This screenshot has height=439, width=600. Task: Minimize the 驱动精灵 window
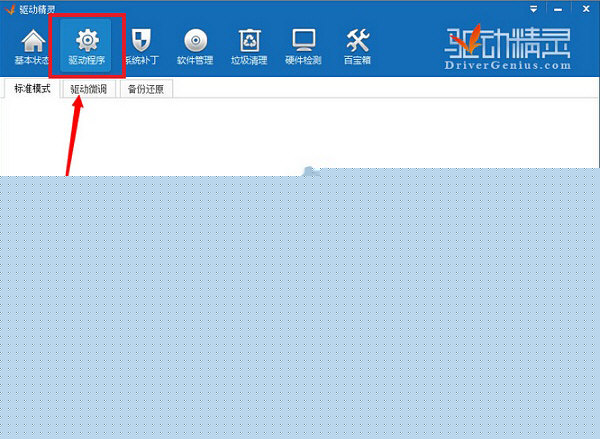(x=558, y=9)
